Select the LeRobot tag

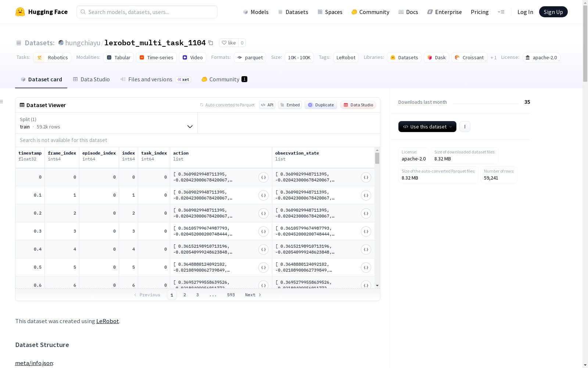[x=346, y=57]
